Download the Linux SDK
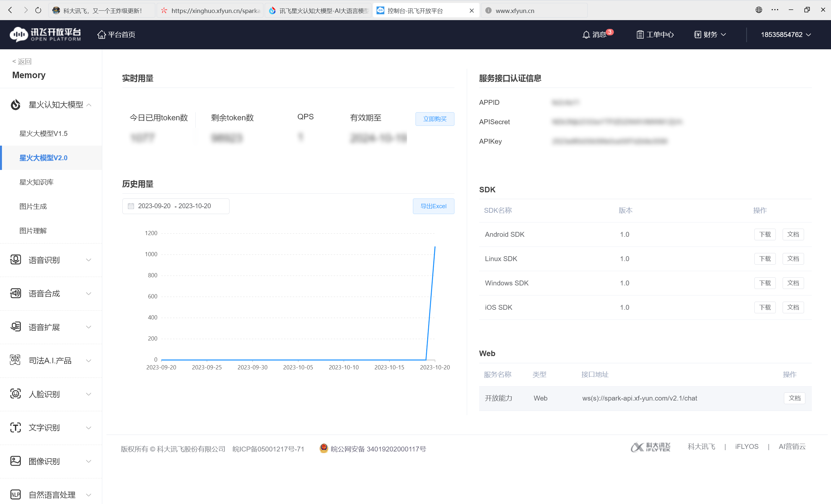Screen dimensions: 831x504 765,259
